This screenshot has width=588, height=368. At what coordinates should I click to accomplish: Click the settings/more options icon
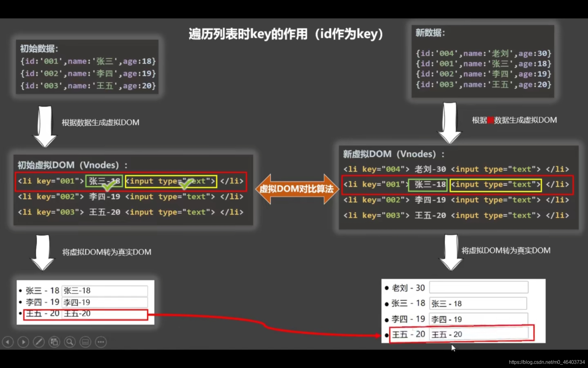pos(101,341)
